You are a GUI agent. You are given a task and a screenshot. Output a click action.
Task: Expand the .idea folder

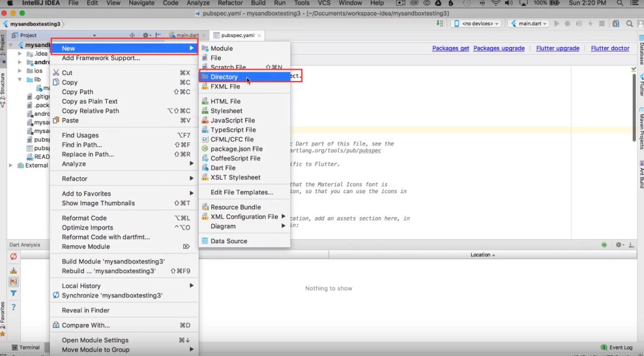coord(20,54)
